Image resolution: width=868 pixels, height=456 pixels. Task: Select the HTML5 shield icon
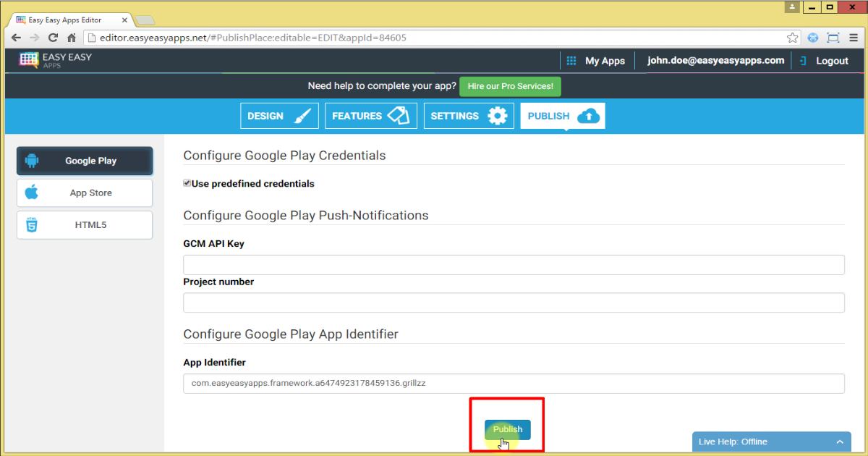click(32, 224)
